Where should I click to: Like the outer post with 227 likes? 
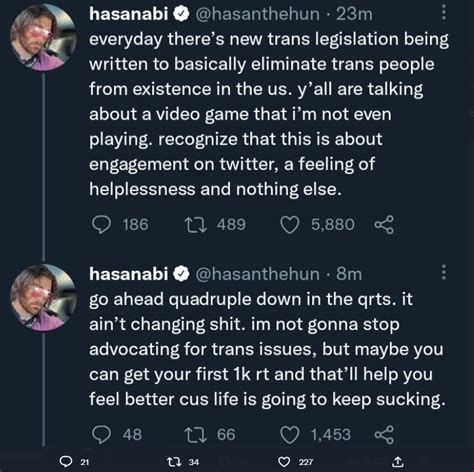[284, 462]
